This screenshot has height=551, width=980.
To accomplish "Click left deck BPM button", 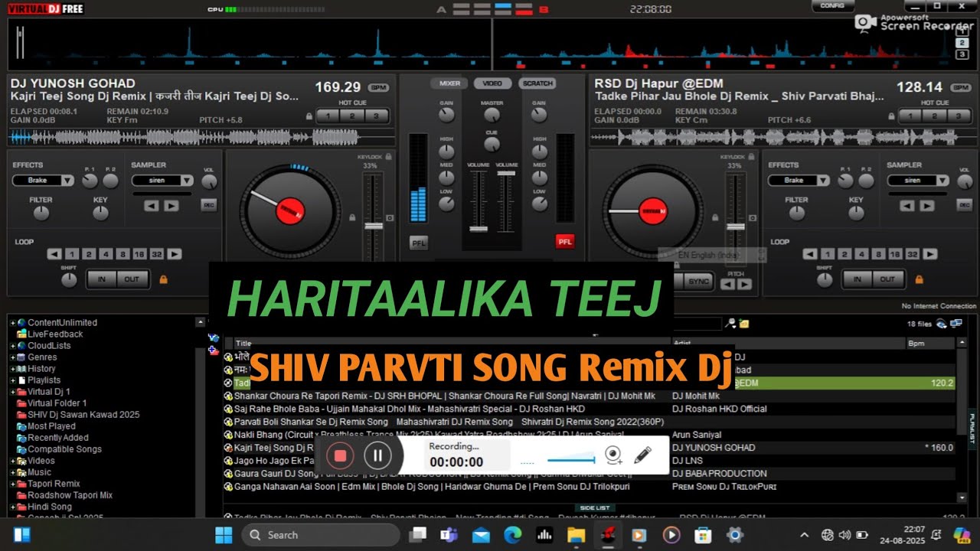I will (377, 88).
